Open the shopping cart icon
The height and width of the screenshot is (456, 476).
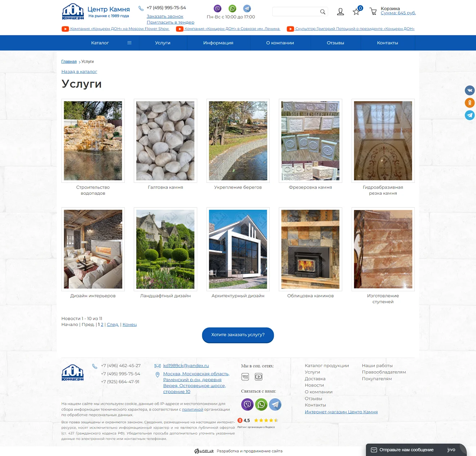[x=373, y=12]
